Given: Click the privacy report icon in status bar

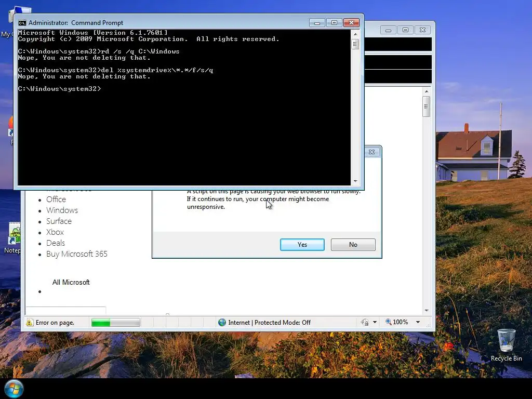Looking at the screenshot, I should click(x=365, y=322).
